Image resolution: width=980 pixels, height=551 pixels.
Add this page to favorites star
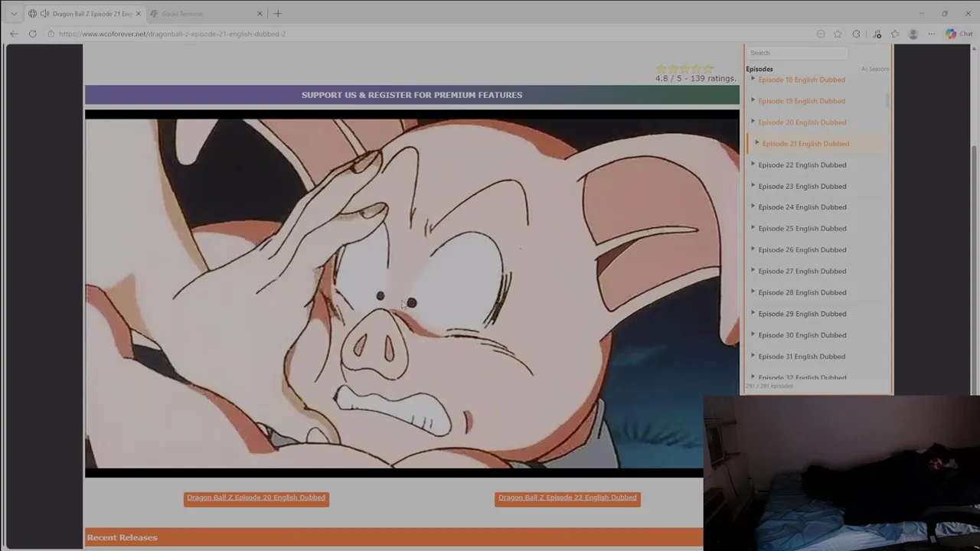coord(838,34)
